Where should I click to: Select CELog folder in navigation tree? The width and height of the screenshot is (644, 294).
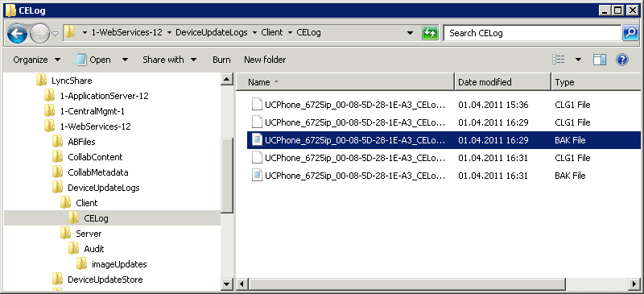pyautogui.click(x=96, y=218)
